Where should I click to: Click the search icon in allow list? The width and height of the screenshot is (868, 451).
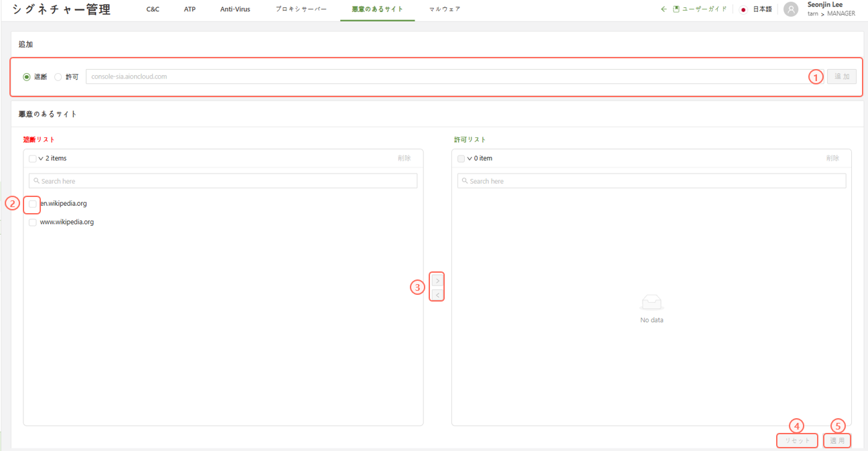click(465, 181)
